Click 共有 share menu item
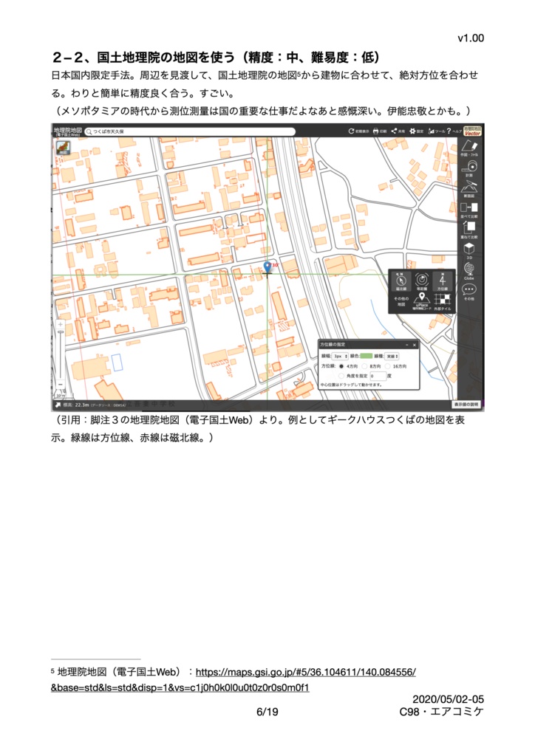The height and width of the screenshot is (756, 535). click(398, 131)
